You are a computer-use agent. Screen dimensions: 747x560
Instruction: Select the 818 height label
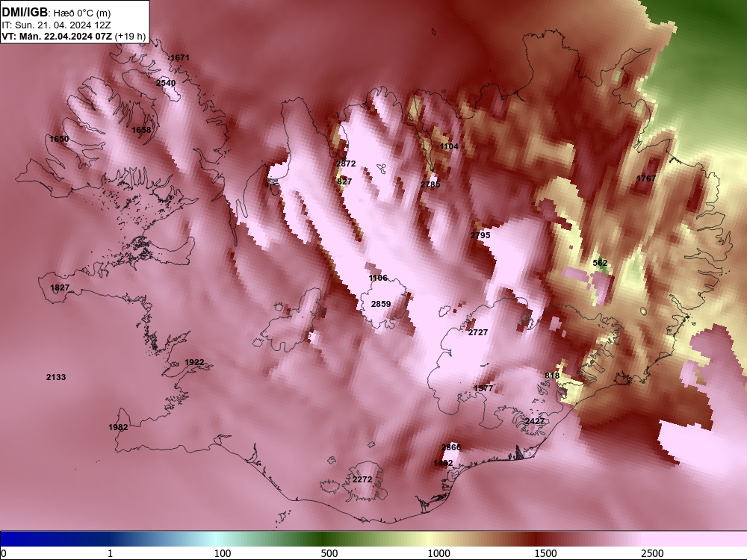pos(552,376)
